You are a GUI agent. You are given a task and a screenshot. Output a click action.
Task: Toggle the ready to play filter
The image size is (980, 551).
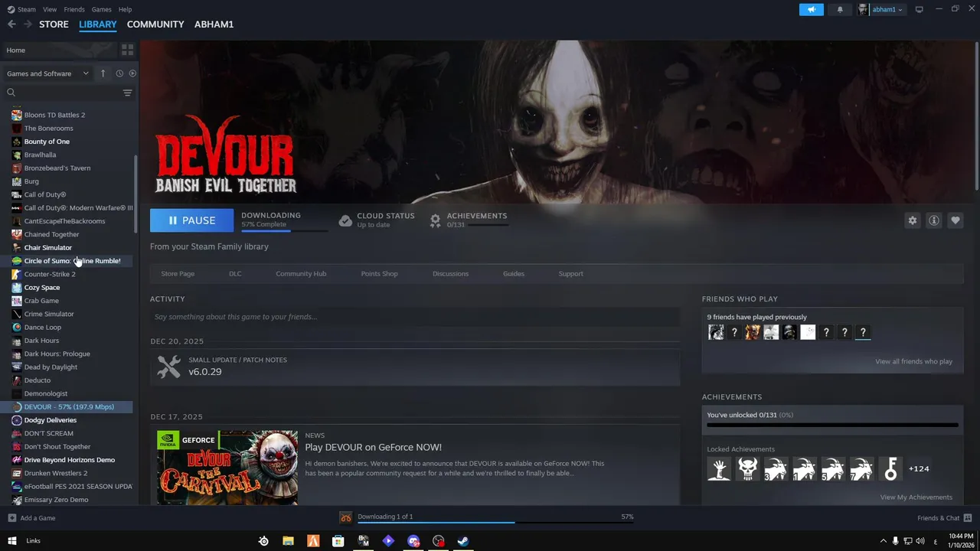(132, 73)
